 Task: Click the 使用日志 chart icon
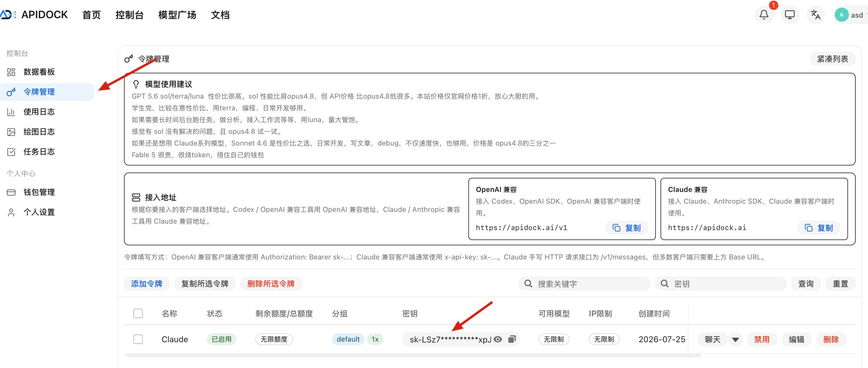(11, 112)
